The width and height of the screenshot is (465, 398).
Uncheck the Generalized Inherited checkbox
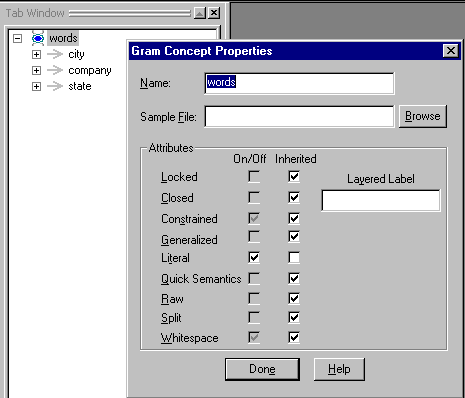(x=294, y=237)
